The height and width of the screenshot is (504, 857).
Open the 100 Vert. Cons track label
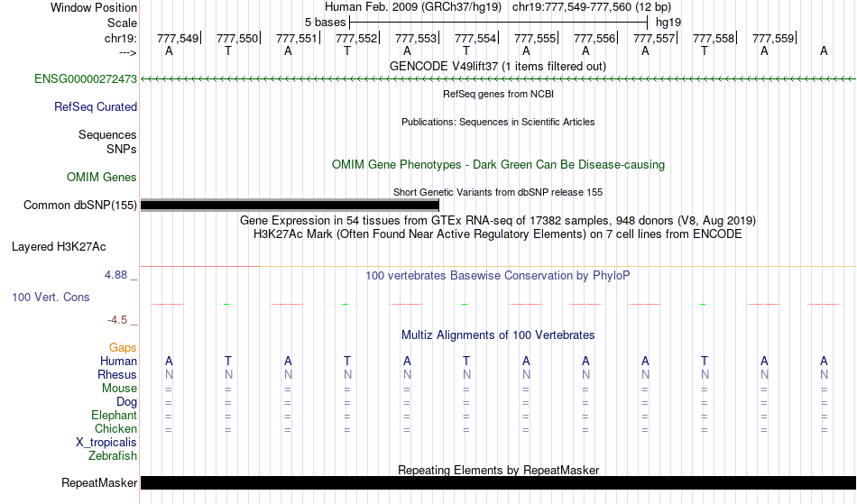tap(51, 297)
